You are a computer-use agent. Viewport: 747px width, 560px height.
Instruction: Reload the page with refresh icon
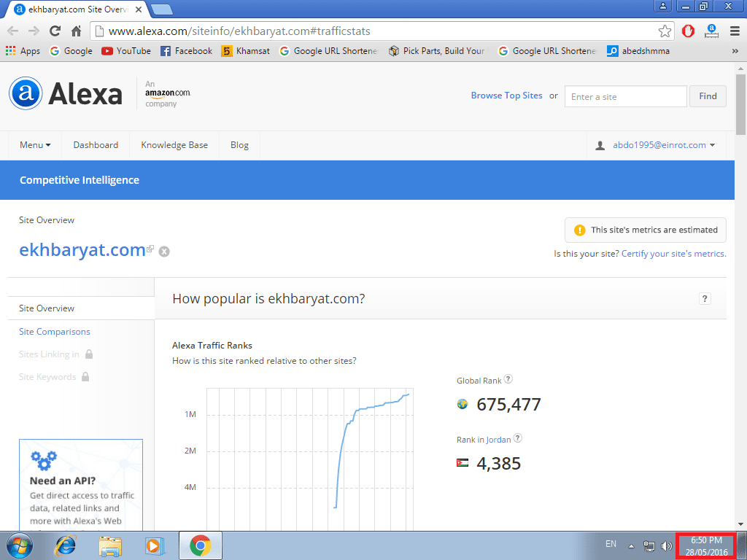55,31
